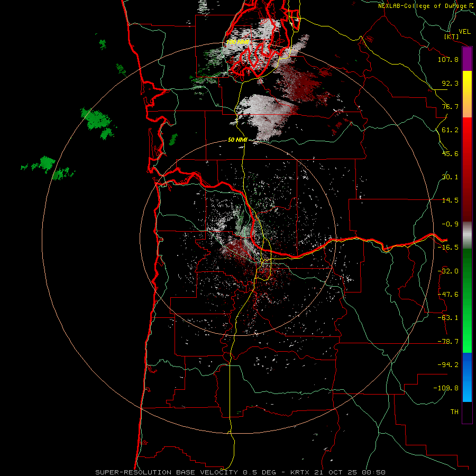The image size is (476, 476).
Task: Click the -94.2 velocity scale value
Action: point(448,365)
